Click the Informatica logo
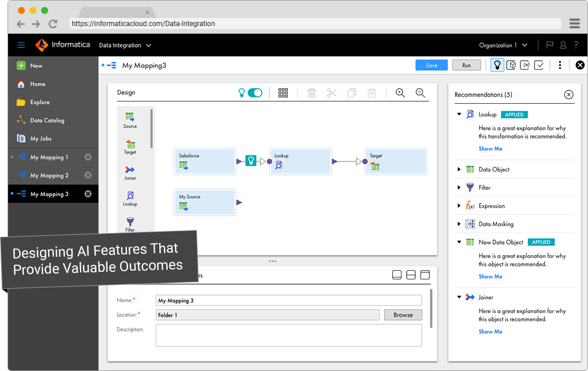This screenshot has height=371, width=588. pos(63,45)
